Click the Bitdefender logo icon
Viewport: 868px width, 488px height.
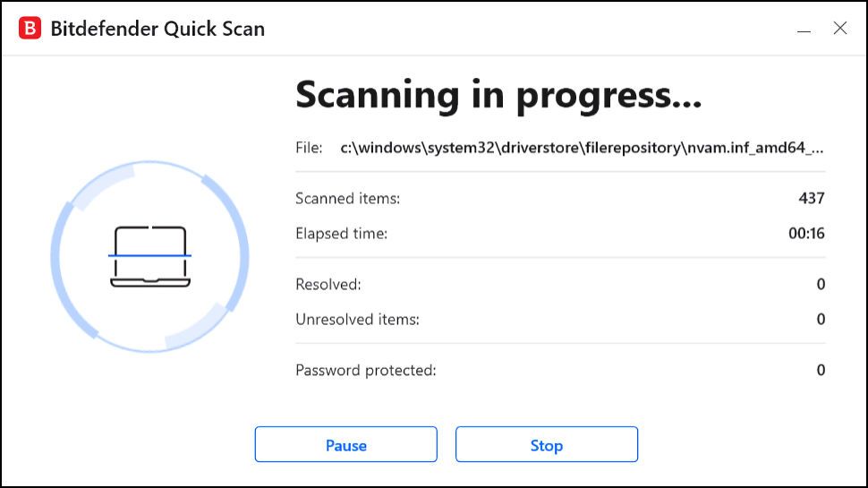point(30,29)
